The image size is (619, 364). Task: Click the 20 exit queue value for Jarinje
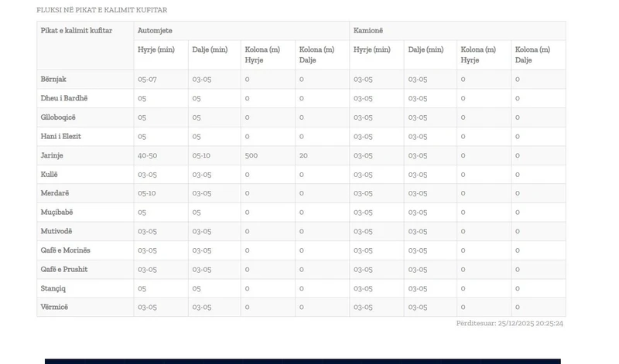point(303,155)
